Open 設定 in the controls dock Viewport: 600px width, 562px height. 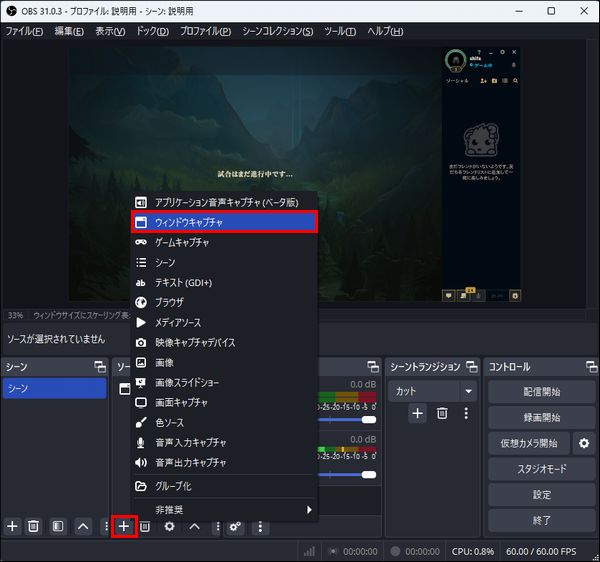(541, 494)
